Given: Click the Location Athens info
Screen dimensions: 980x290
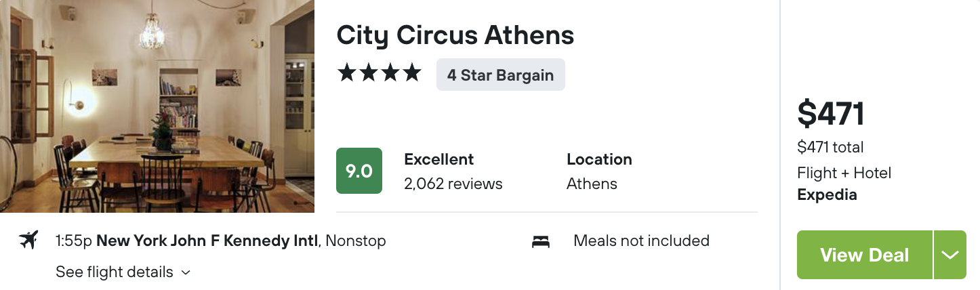Looking at the screenshot, I should (599, 171).
